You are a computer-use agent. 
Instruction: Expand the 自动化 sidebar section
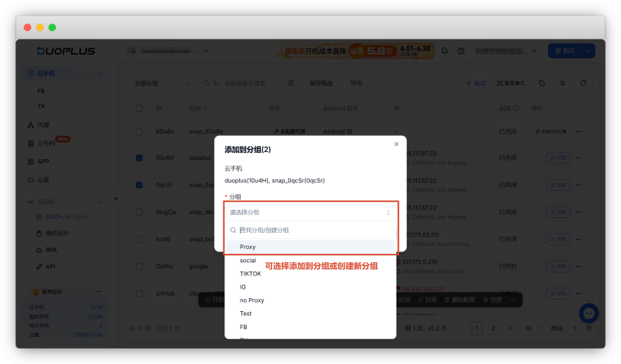(x=64, y=202)
